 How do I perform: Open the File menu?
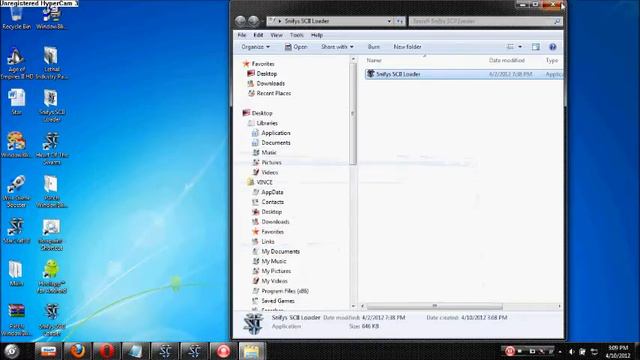242,35
